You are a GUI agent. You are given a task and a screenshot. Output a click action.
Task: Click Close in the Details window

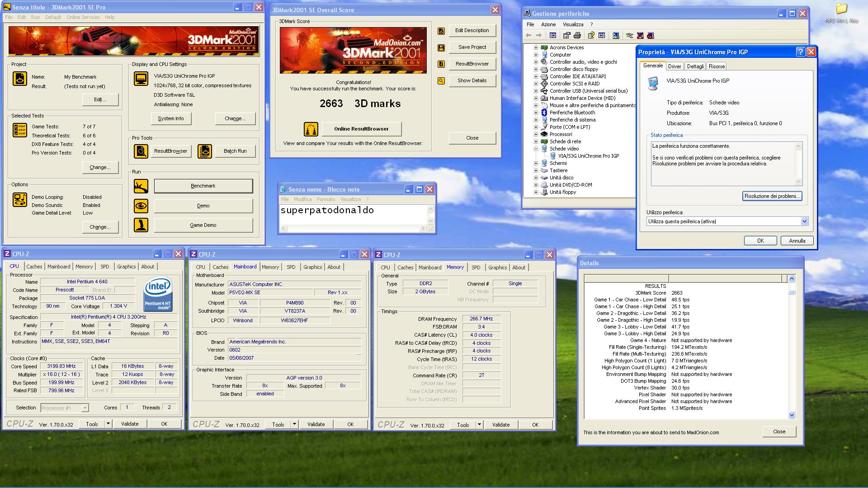pos(779,432)
